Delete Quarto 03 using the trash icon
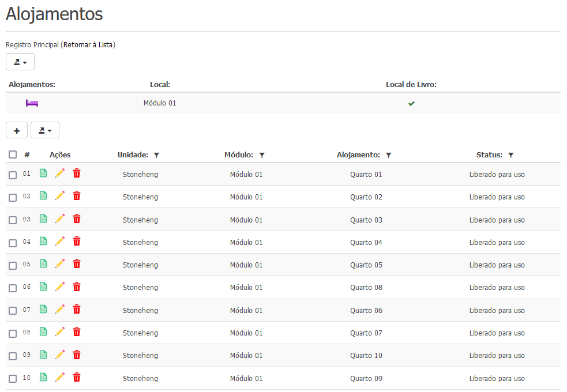 [x=77, y=219]
